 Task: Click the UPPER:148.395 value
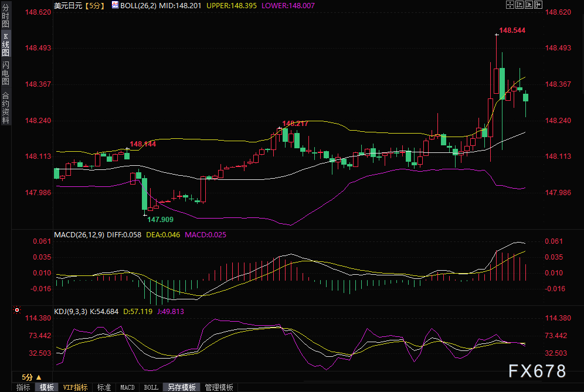click(x=231, y=6)
